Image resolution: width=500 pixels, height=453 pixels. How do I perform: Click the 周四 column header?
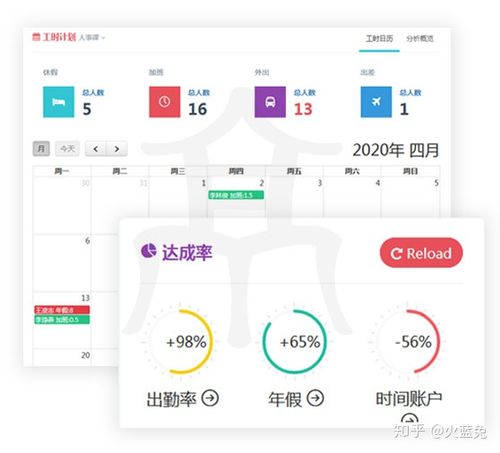236,171
